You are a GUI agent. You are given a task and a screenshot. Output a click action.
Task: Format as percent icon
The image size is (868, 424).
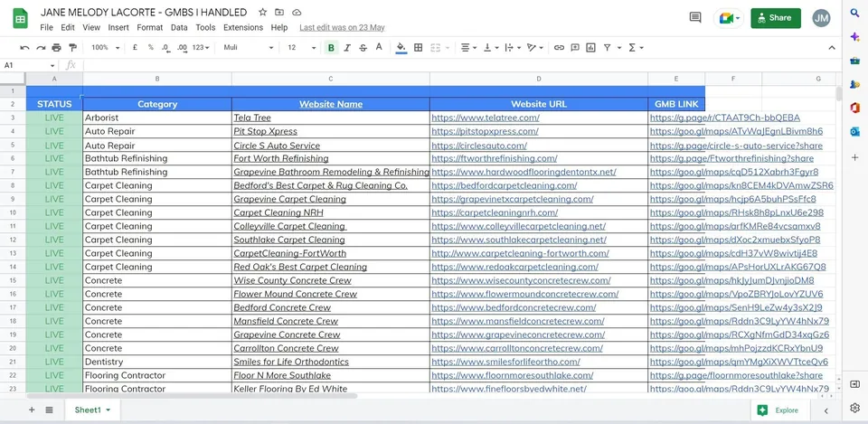tap(151, 48)
